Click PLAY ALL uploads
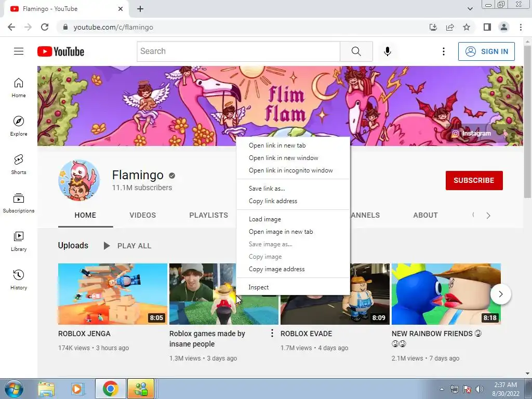532x399 pixels. point(127,246)
